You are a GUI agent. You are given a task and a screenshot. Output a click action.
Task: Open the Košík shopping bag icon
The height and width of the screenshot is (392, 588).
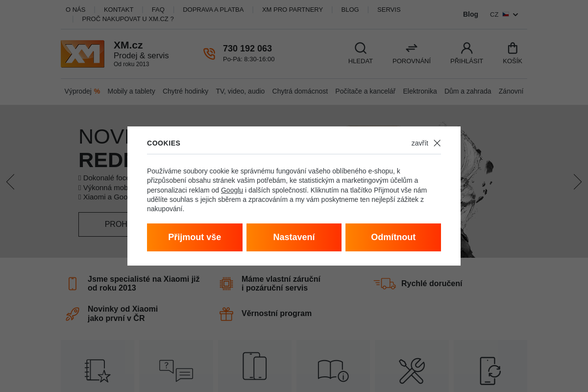[513, 48]
